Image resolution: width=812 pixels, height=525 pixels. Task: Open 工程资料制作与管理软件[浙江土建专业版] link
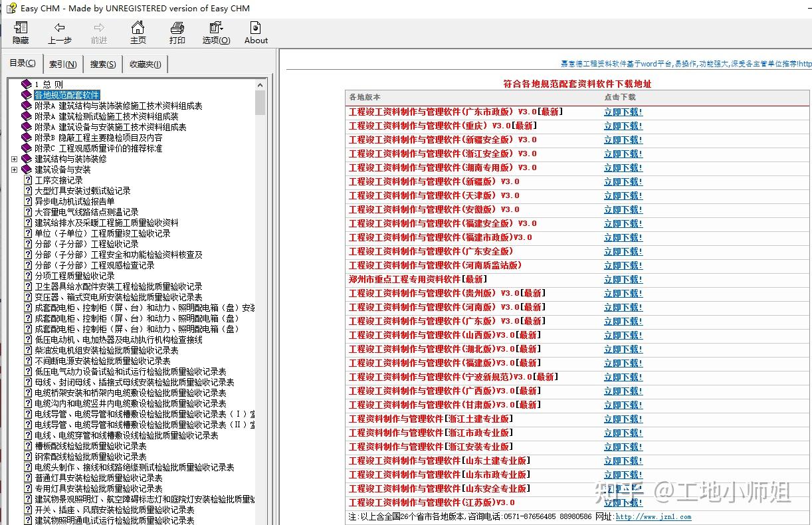(431, 419)
